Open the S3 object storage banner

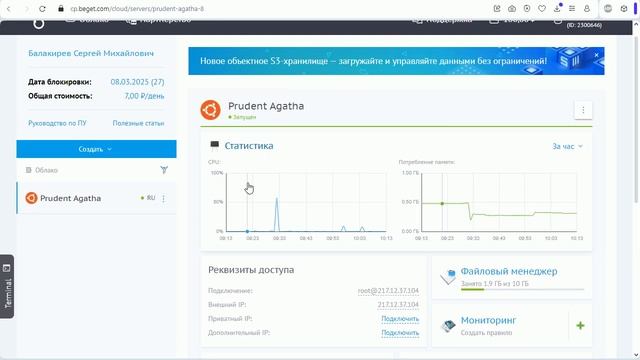tap(396, 61)
